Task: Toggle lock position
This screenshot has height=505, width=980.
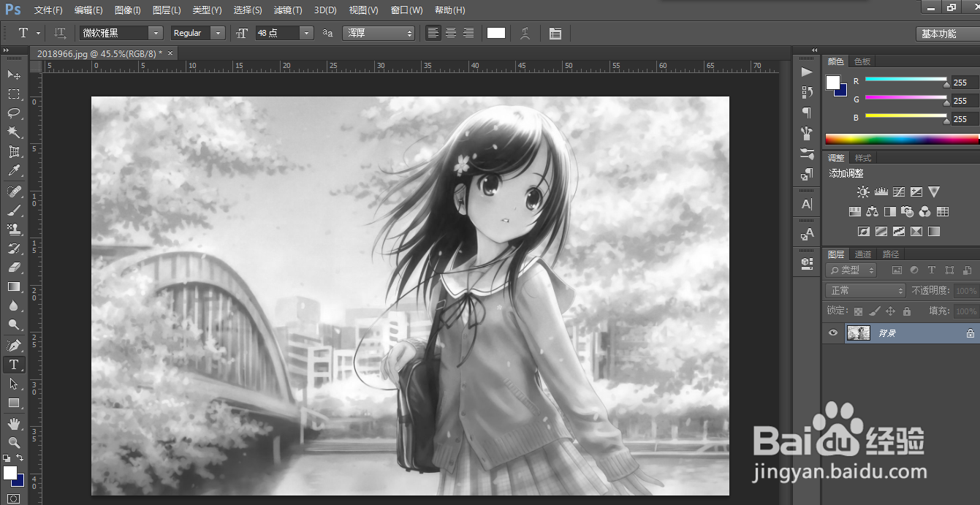Action: [890, 311]
